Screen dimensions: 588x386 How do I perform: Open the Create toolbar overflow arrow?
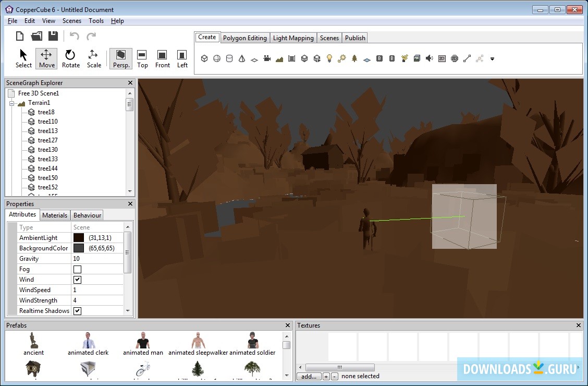[492, 59]
